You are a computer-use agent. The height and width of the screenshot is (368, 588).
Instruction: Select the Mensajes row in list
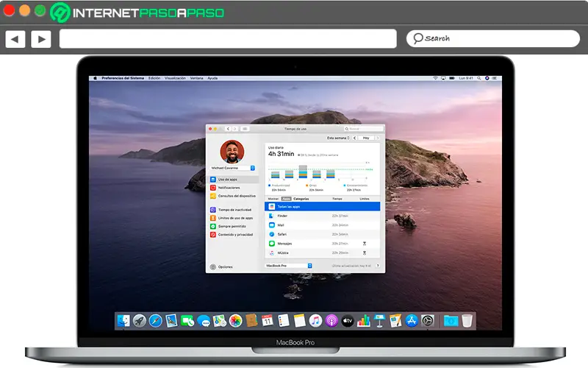322,244
